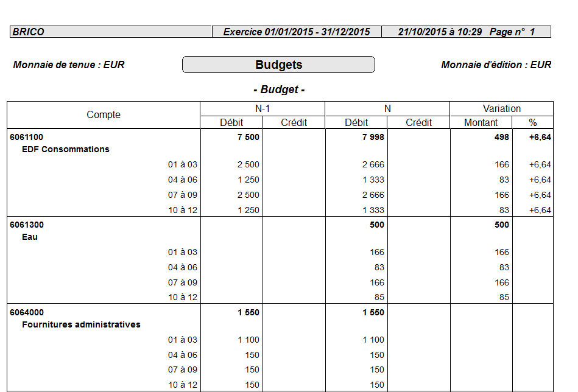Select account number 6061100
This screenshot has height=392, width=578.
pyautogui.click(x=27, y=138)
